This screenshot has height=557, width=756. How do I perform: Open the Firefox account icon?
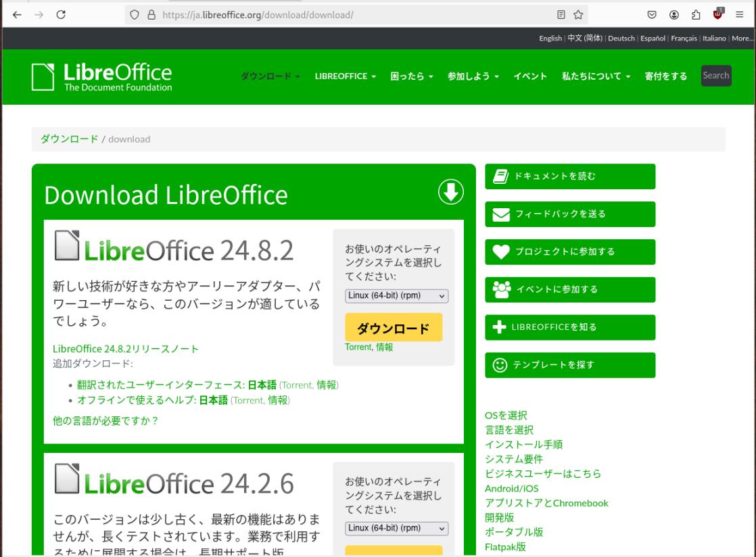(674, 15)
